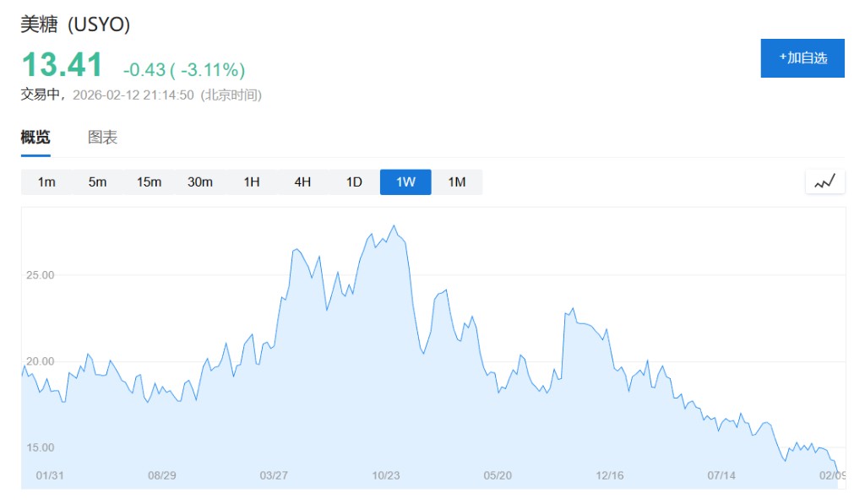Click the -0.43 (-3.11%) change figure
Viewport: 865px width, 504px height.
pyautogui.click(x=183, y=69)
